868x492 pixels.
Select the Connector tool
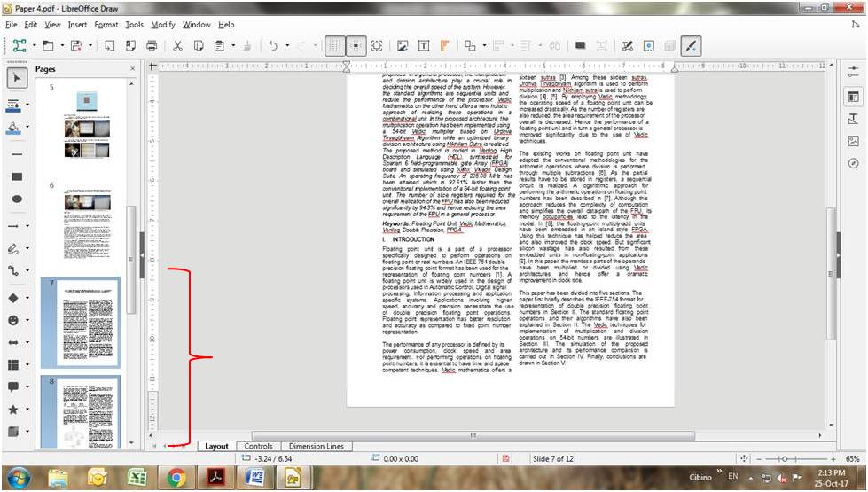(x=14, y=270)
